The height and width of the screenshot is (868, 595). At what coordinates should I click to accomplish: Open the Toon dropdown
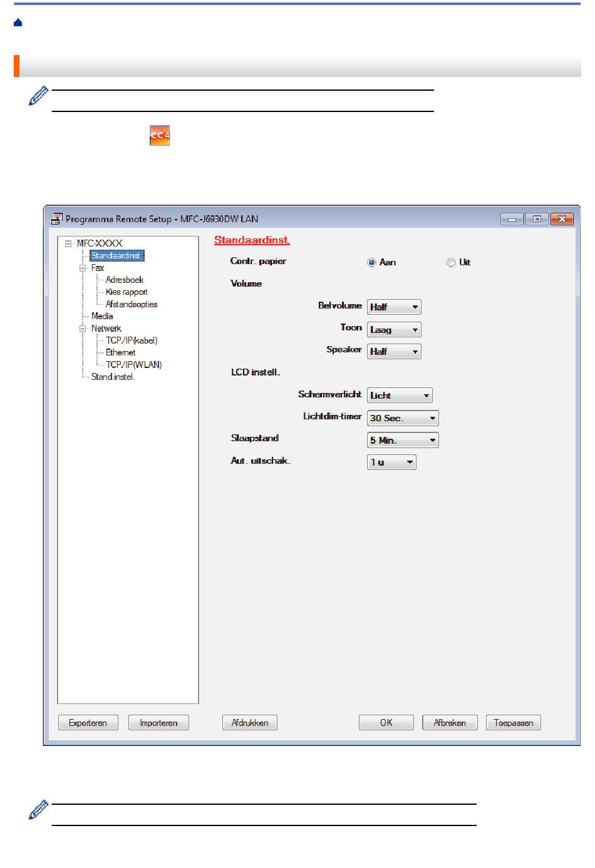click(x=394, y=330)
